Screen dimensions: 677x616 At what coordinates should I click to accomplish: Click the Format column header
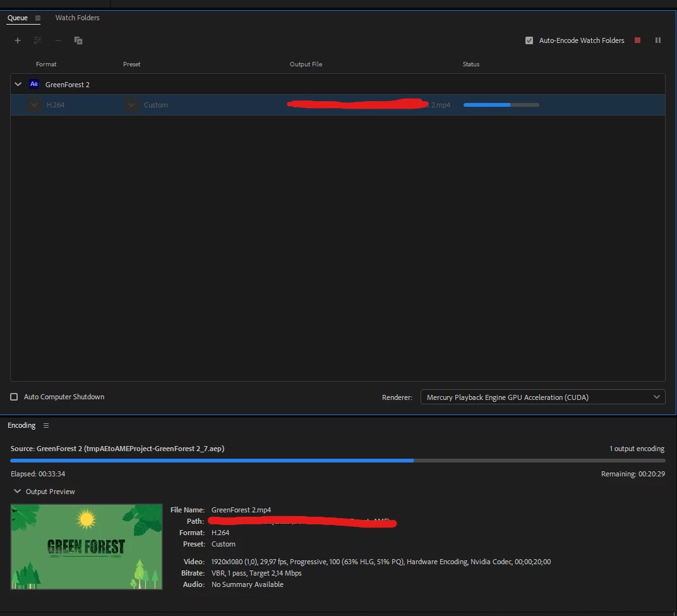(x=46, y=64)
